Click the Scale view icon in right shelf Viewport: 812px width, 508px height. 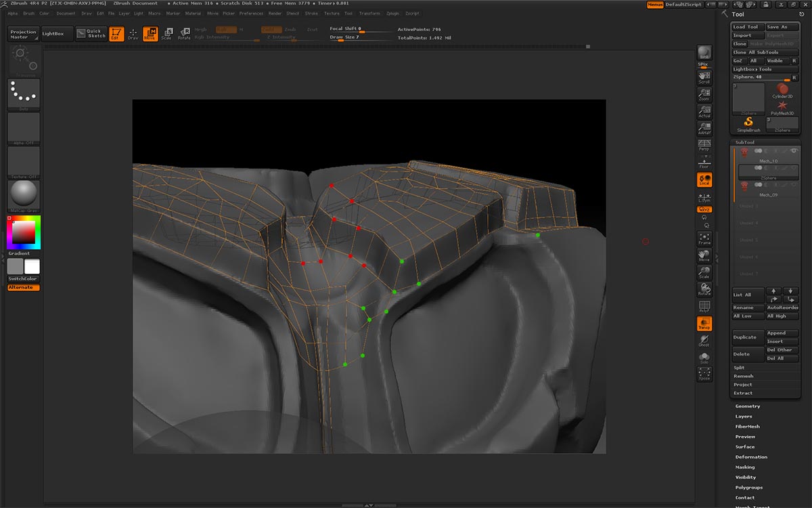coord(704,272)
